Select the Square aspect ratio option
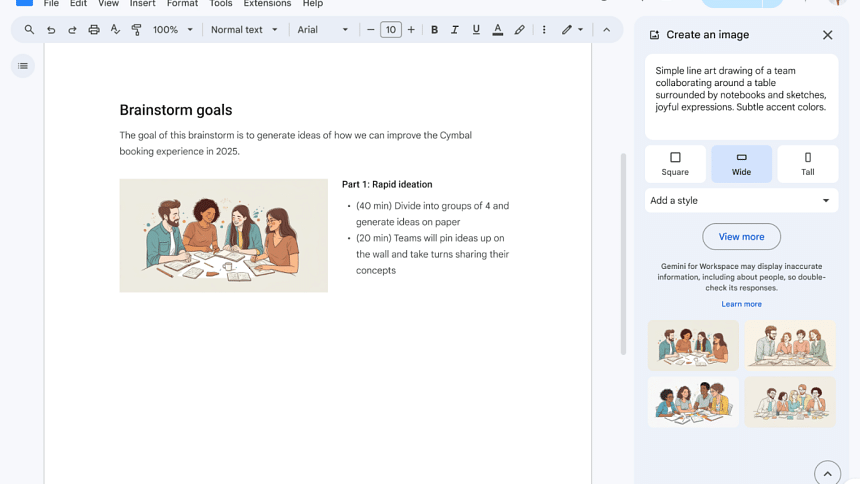This screenshot has height=484, width=860. click(x=675, y=164)
